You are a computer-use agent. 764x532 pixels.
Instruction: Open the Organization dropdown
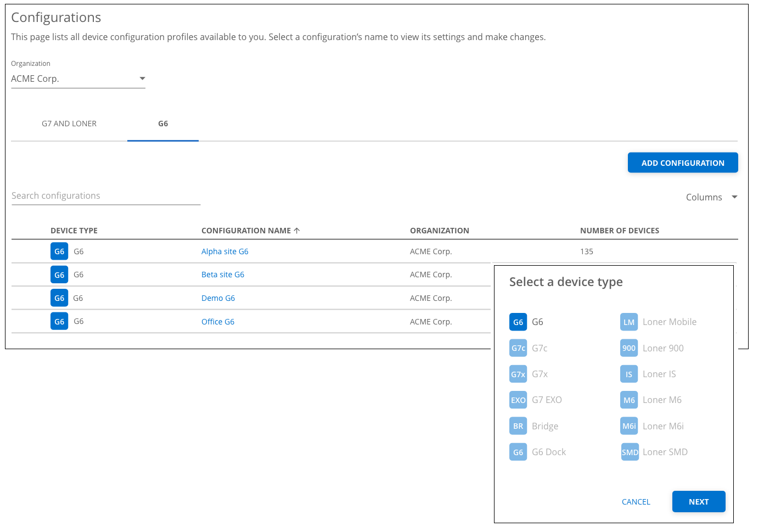(x=78, y=79)
